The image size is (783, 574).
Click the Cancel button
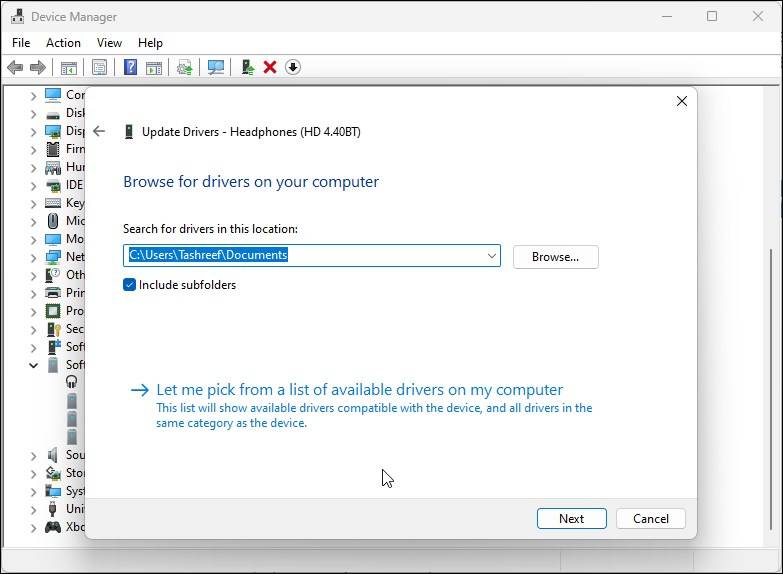click(651, 519)
